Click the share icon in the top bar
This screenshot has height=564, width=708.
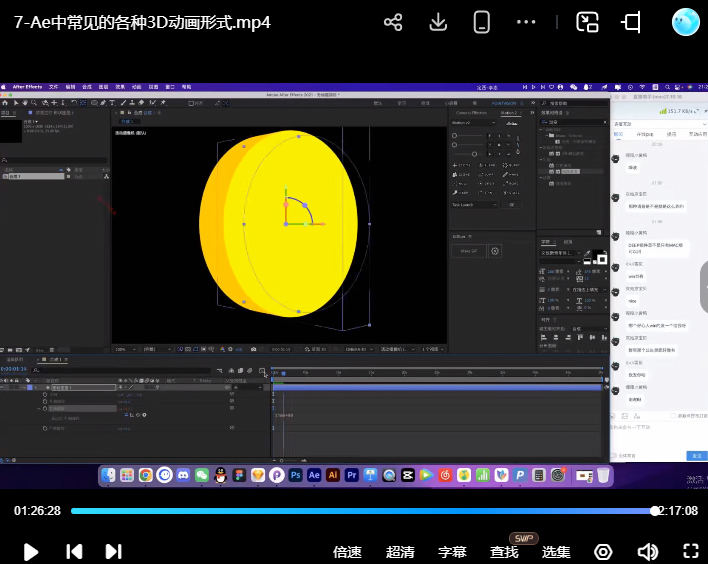tap(393, 22)
